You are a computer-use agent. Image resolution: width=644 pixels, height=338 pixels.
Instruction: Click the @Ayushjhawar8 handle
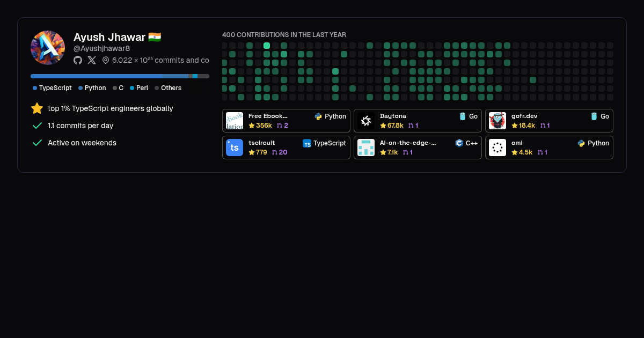pos(102,48)
